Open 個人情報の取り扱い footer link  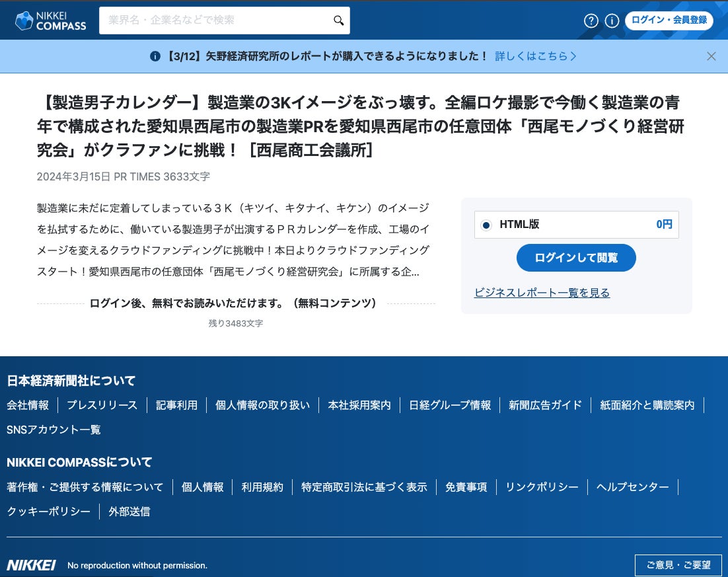262,405
